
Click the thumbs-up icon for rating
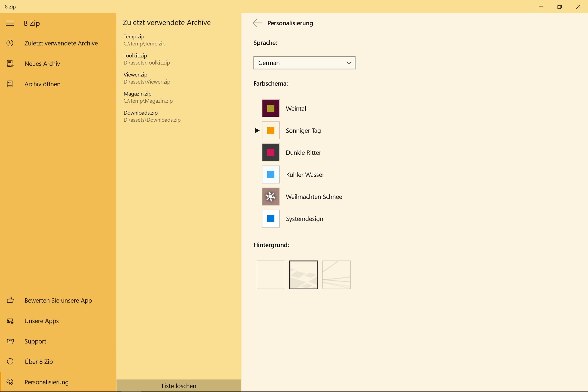[10, 301]
